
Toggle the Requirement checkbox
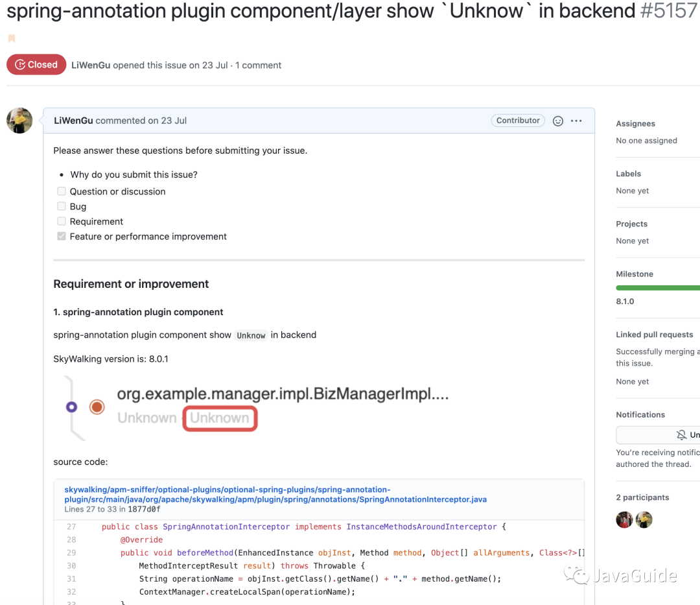[x=62, y=221]
